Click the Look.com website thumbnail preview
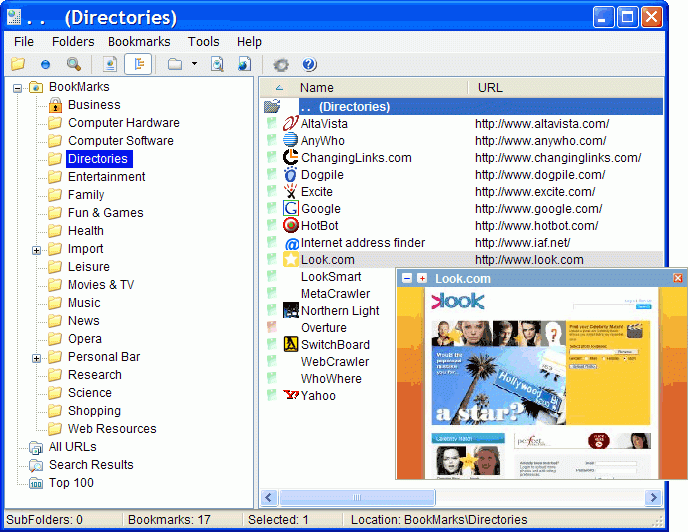 [x=541, y=383]
